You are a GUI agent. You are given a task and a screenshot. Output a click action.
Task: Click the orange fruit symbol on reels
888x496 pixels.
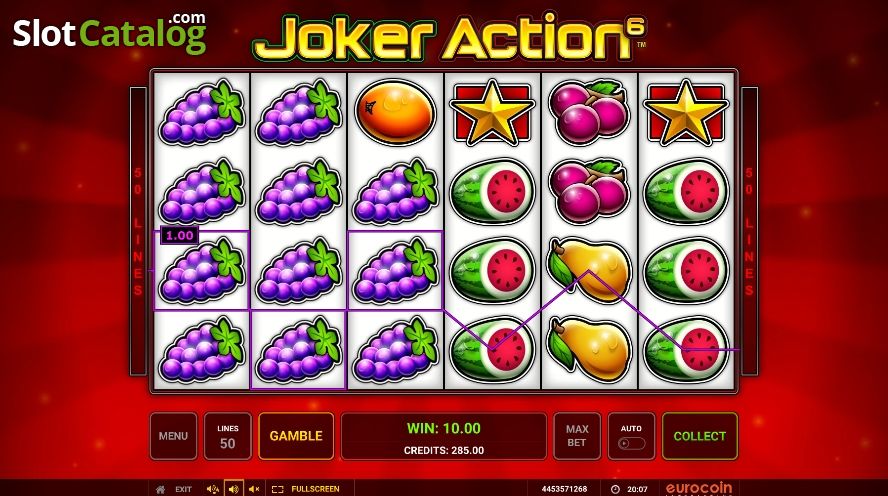(395, 112)
